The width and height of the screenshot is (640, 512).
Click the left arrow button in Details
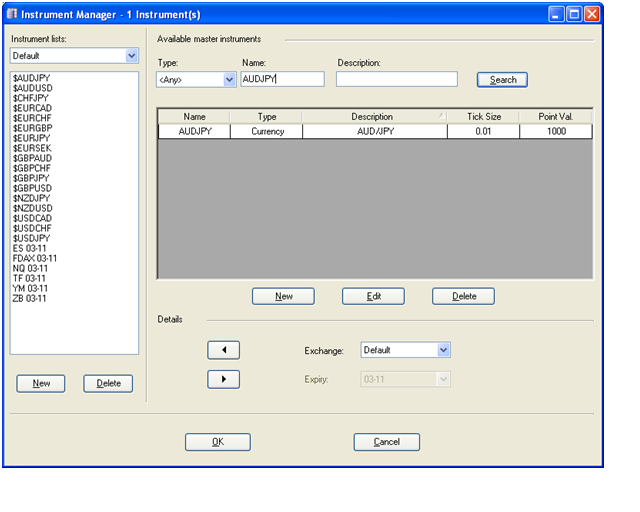[223, 350]
